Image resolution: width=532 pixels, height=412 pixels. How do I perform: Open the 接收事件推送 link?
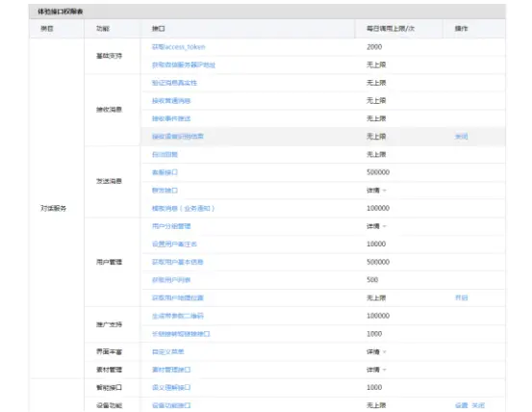[171, 118]
